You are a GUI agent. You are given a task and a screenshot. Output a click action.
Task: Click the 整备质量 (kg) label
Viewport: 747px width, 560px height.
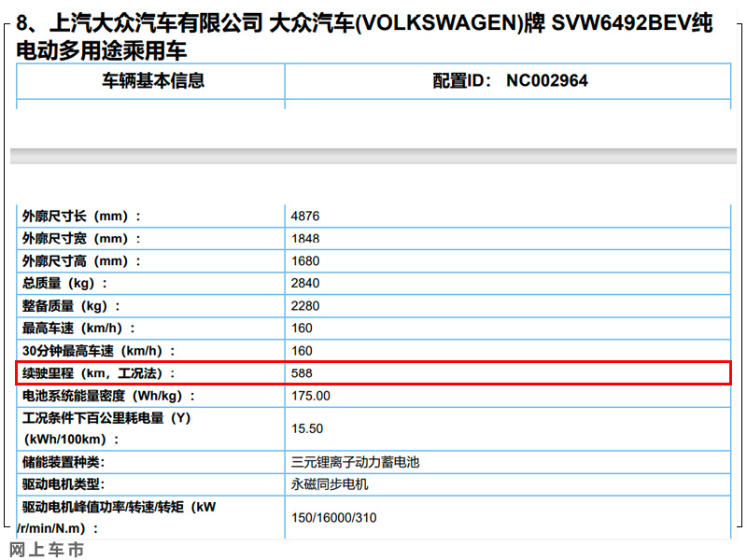71,306
